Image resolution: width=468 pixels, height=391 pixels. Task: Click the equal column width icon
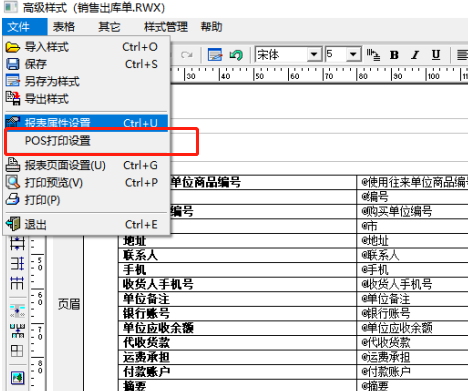tap(17, 284)
